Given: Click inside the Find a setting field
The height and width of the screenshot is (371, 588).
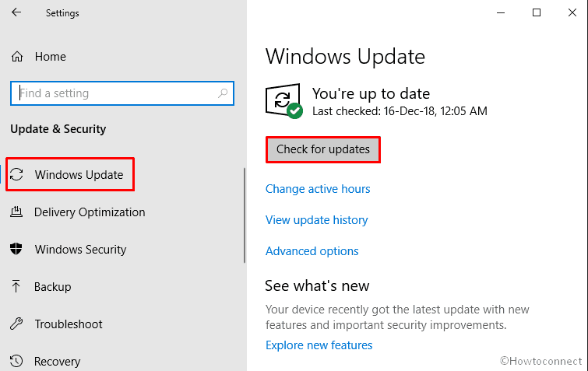Looking at the screenshot, I should (x=122, y=93).
